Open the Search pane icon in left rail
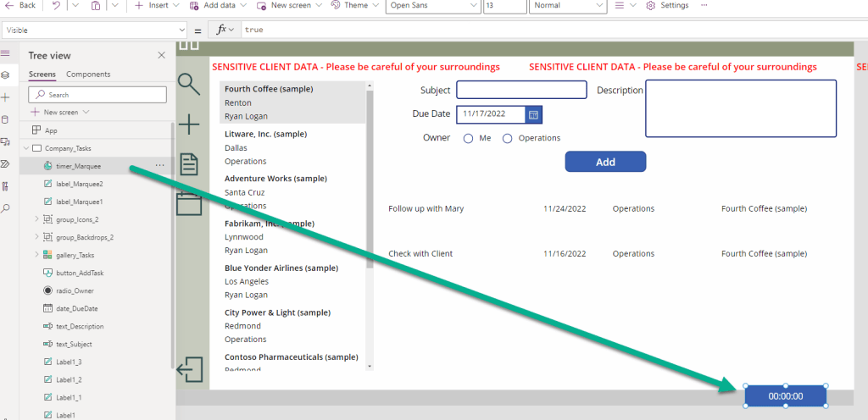The height and width of the screenshot is (420, 868). pyautogui.click(x=6, y=207)
